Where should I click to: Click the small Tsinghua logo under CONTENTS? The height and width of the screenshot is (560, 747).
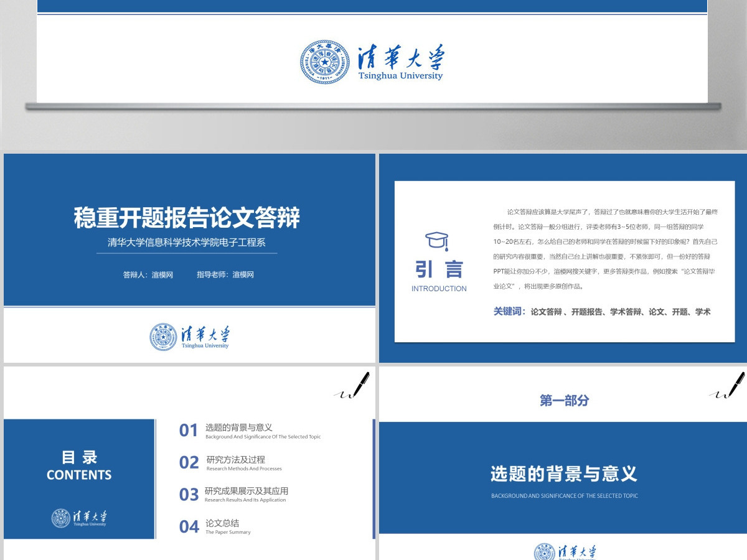[x=79, y=518]
